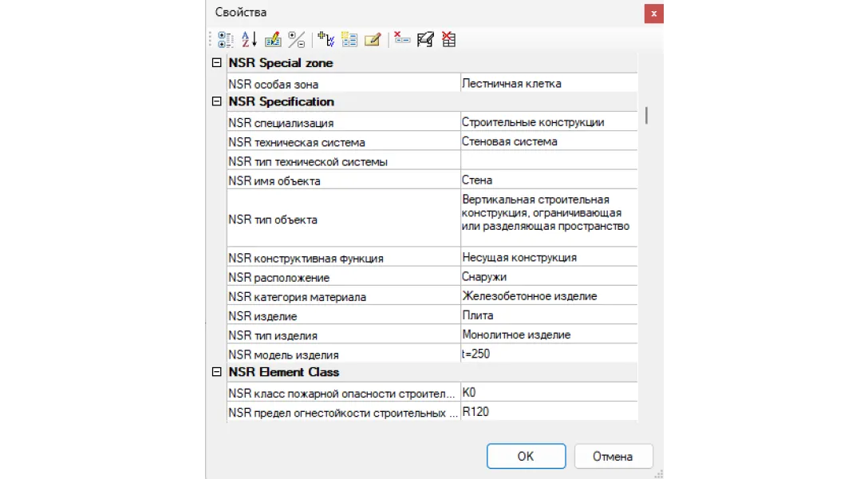
Task: Click the eraser clear values icon
Action: (425, 38)
